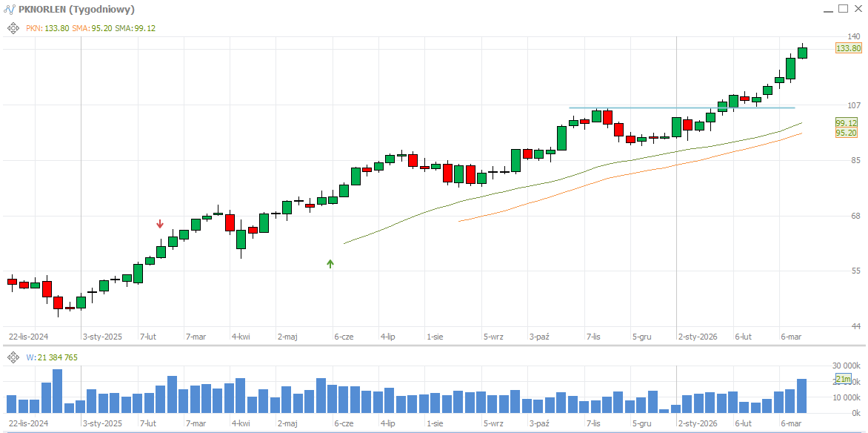Click the move handle icon beside W: 21 384 765
868x433 pixels.
pos(13,357)
